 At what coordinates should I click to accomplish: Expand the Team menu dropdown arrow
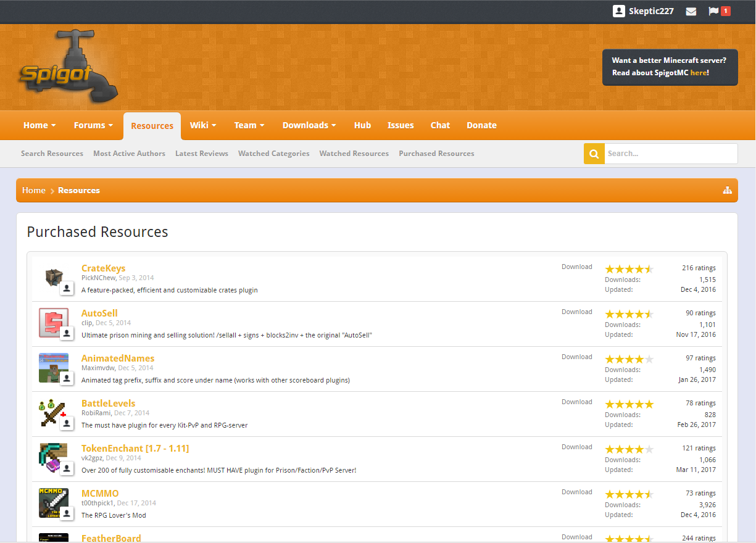[262, 125]
